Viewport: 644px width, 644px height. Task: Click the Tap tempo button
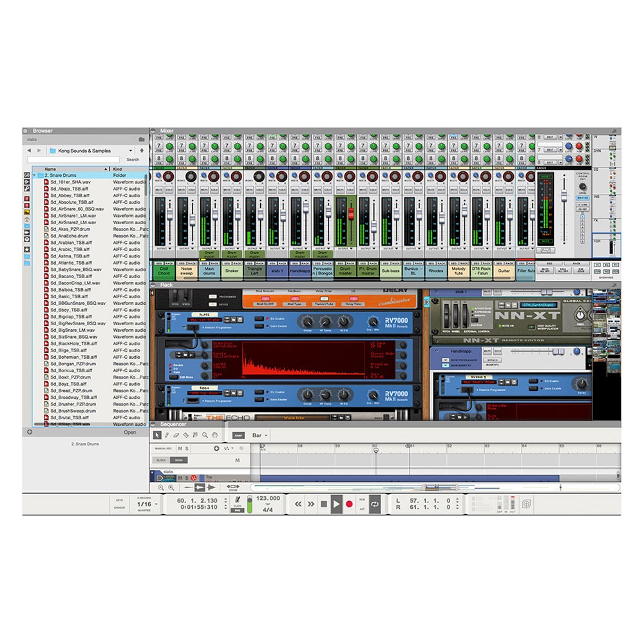268,504
